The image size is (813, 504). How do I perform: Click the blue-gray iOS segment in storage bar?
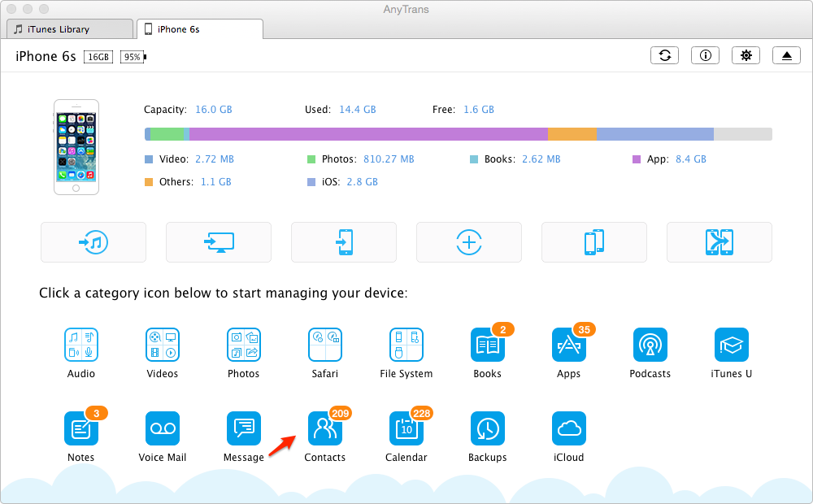[655, 134]
